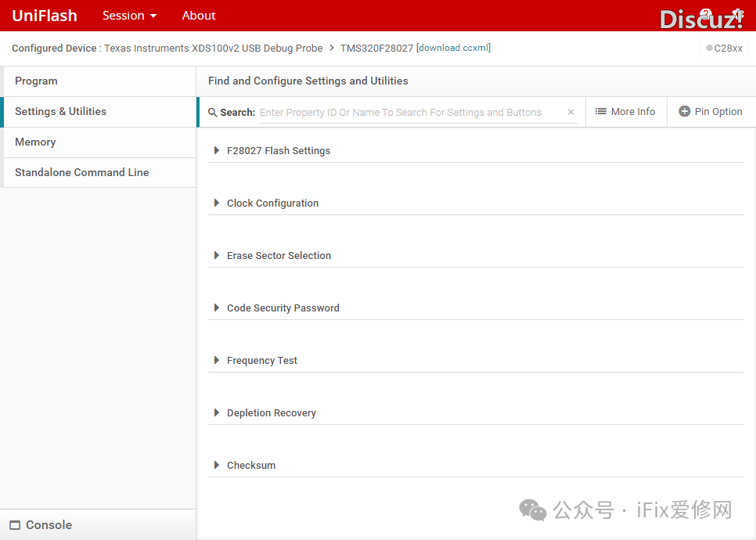Click the More Info list icon
The height and width of the screenshot is (540, 756).
point(601,112)
